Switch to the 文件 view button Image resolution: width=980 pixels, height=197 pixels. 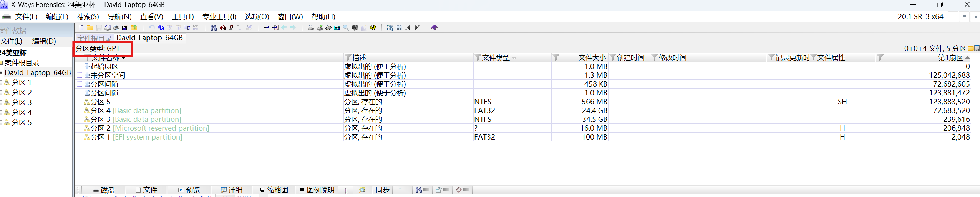(146, 190)
